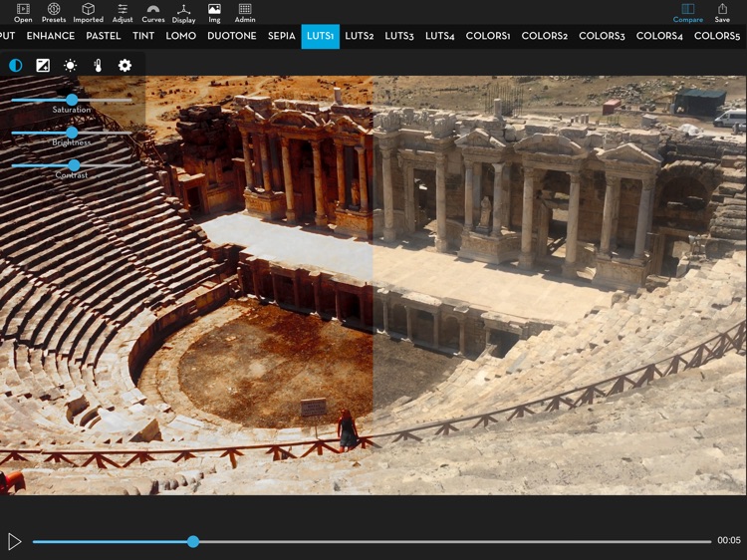
Task: Toggle the Compare split view
Action: tap(687, 13)
